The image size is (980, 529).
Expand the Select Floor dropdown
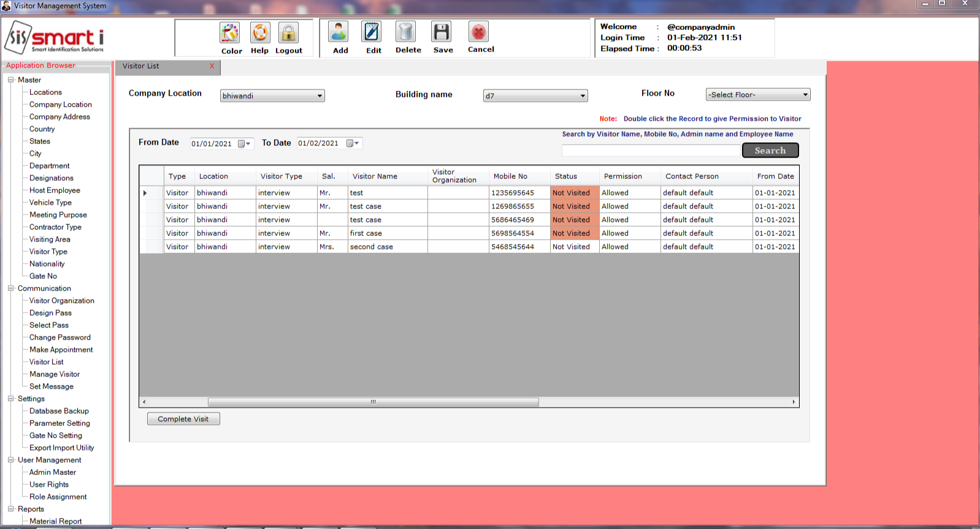coord(805,95)
